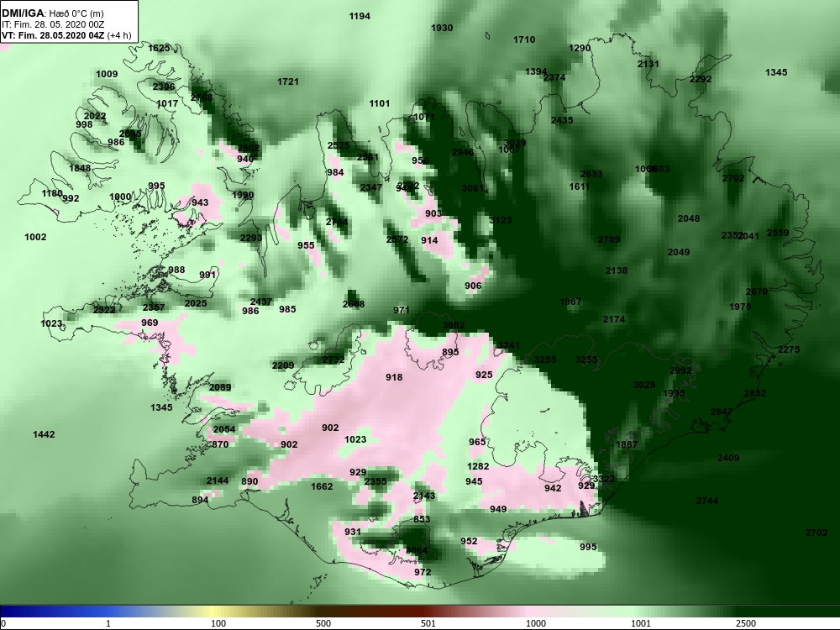Click the map value 1662
The width and height of the screenshot is (840, 630).
[x=322, y=486]
